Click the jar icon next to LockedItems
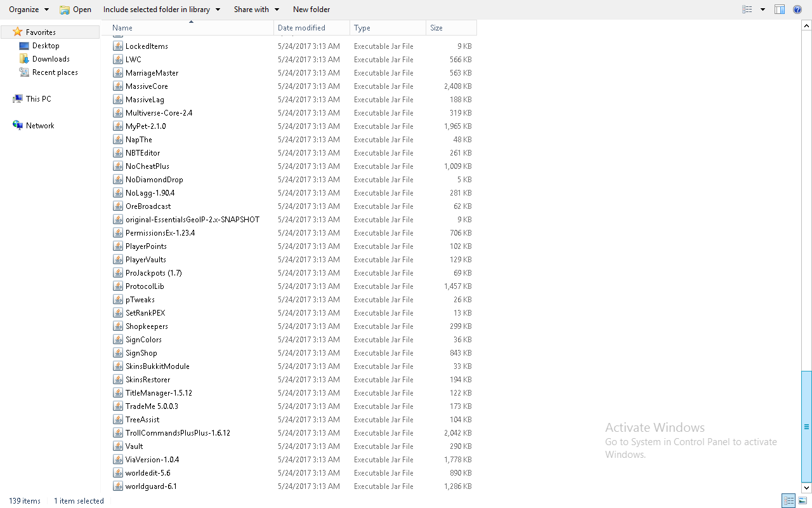 118,46
